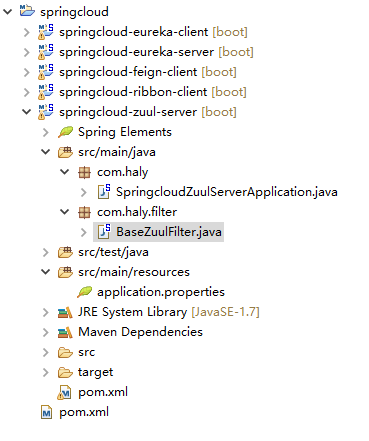
Task: Click the application.properties leaf icon
Action: pos(84,292)
